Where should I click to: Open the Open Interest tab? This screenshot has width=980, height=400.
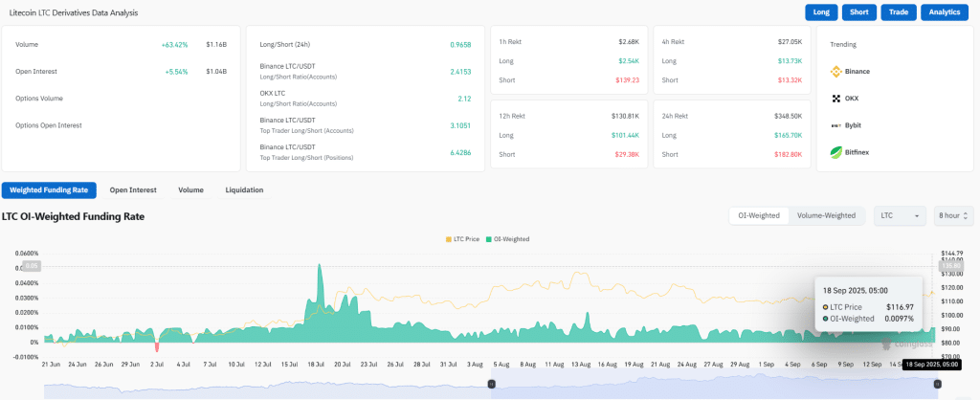pyautogui.click(x=133, y=190)
